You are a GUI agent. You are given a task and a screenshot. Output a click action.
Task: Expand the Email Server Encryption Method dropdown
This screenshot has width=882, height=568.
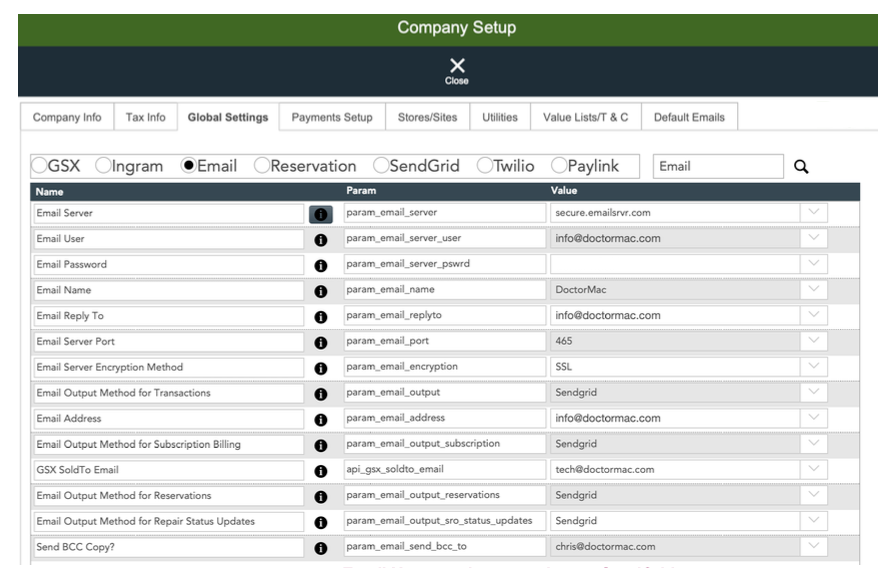click(813, 367)
